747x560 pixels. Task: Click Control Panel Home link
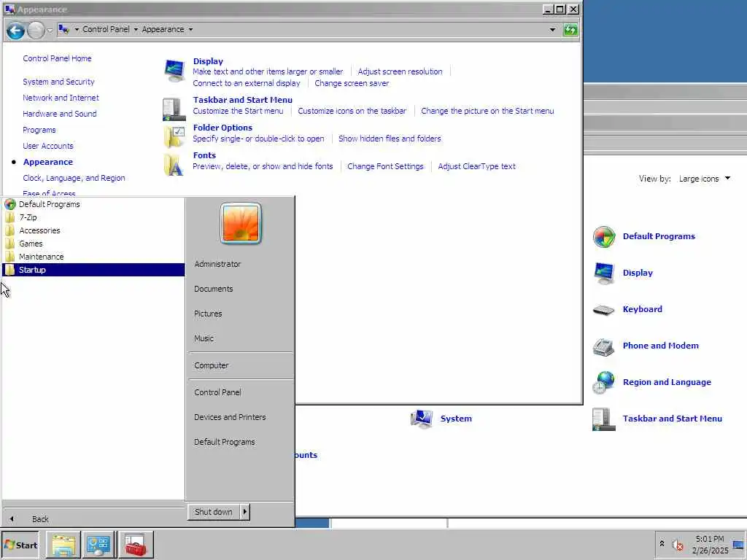click(x=57, y=58)
